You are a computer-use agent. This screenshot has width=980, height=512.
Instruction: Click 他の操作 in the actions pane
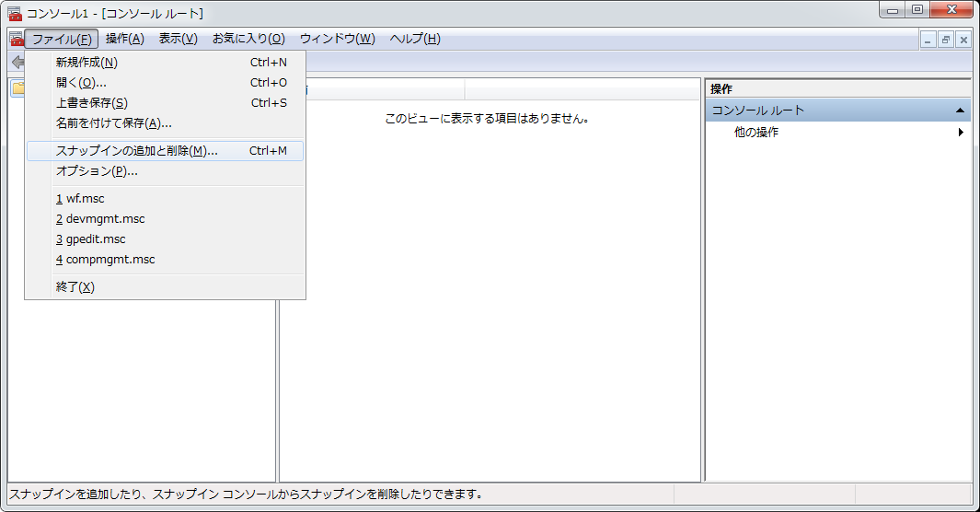(756, 133)
